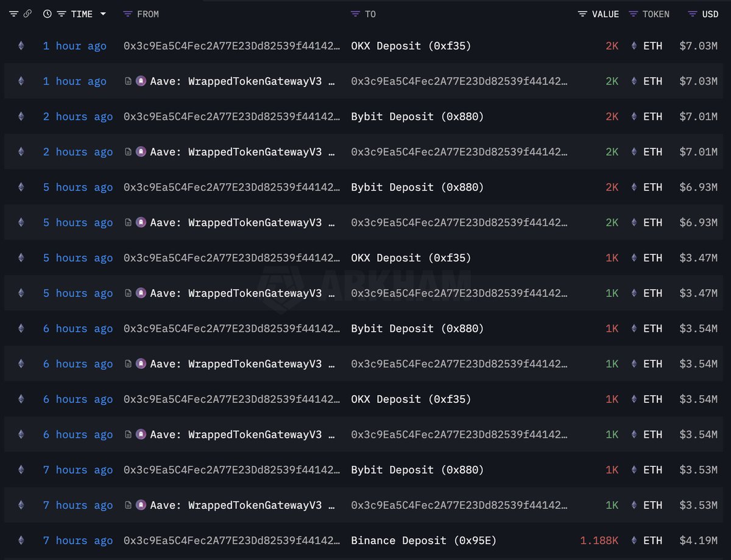Click the chain link icon in header
The image size is (731, 560).
(x=27, y=14)
